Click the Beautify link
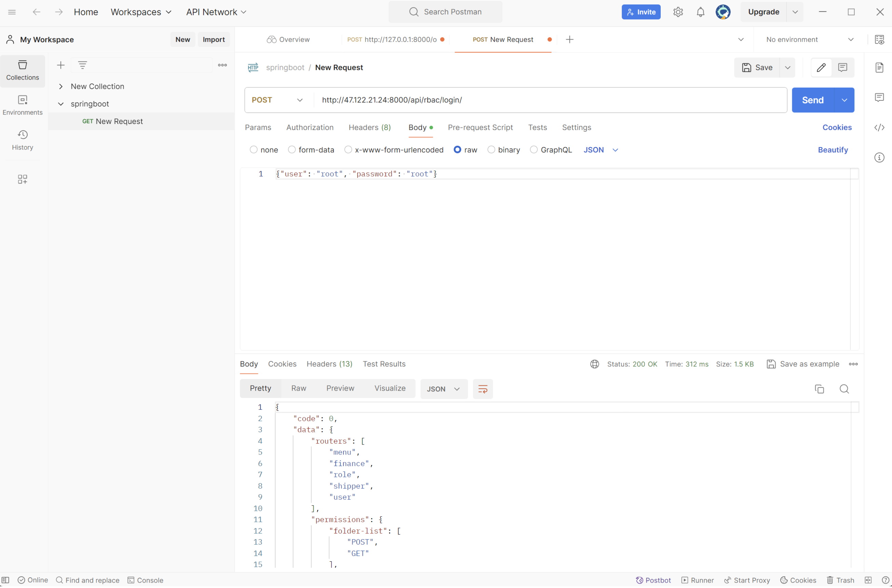This screenshot has height=588, width=892. click(832, 150)
